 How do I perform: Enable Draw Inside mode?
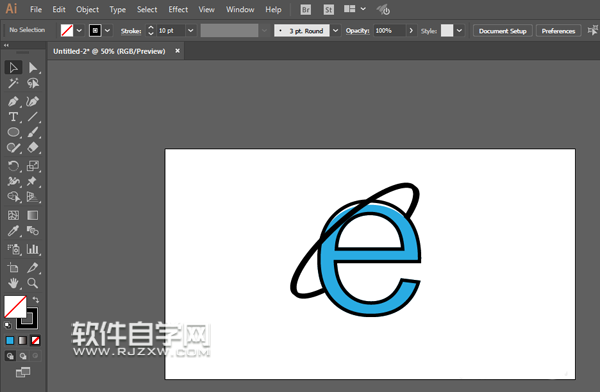pyautogui.click(x=35, y=356)
